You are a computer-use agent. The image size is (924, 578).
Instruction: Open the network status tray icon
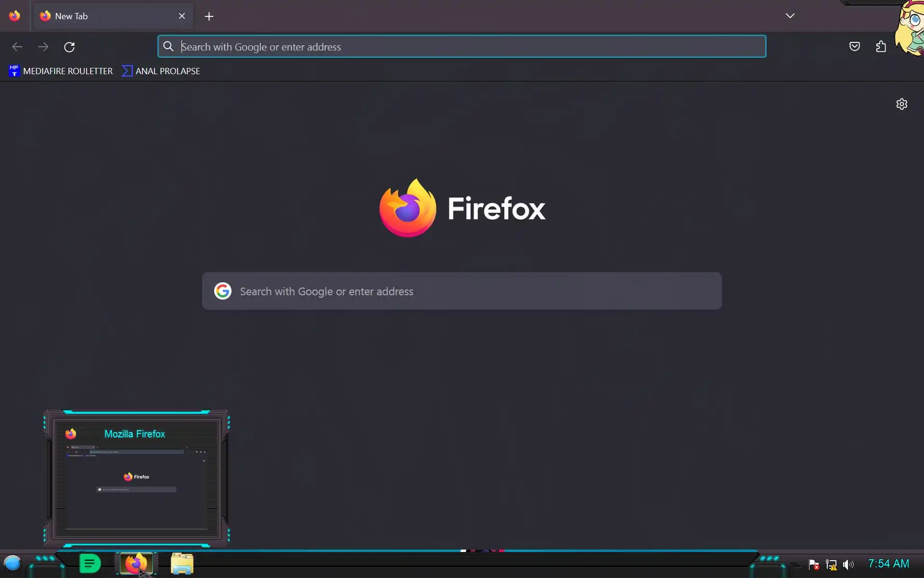(x=831, y=564)
